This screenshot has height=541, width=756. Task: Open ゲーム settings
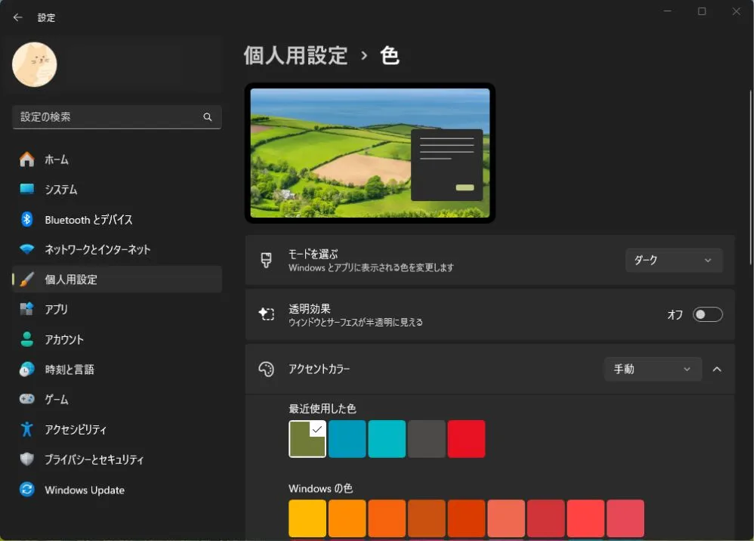116,399
